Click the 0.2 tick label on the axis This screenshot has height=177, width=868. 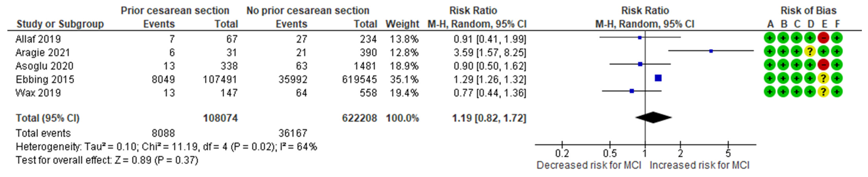(x=562, y=154)
